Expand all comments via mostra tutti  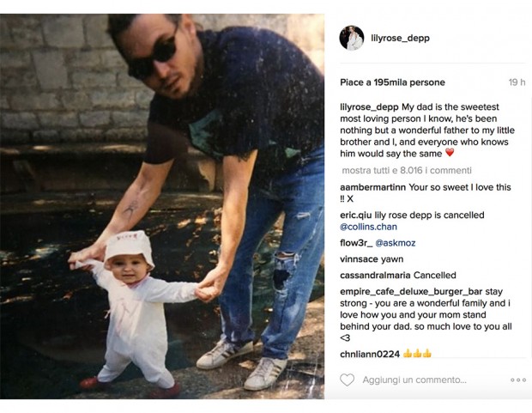pos(407,170)
